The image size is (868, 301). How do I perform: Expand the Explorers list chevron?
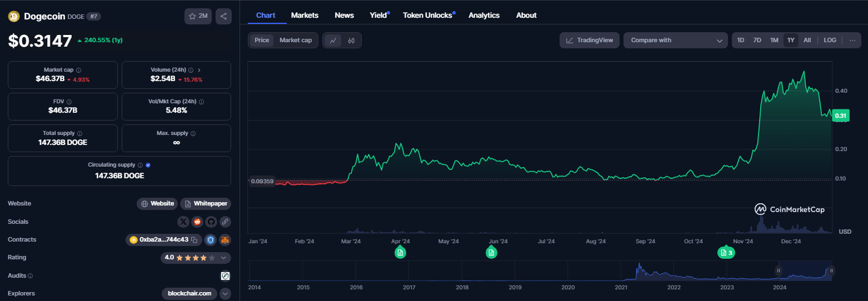(225, 294)
